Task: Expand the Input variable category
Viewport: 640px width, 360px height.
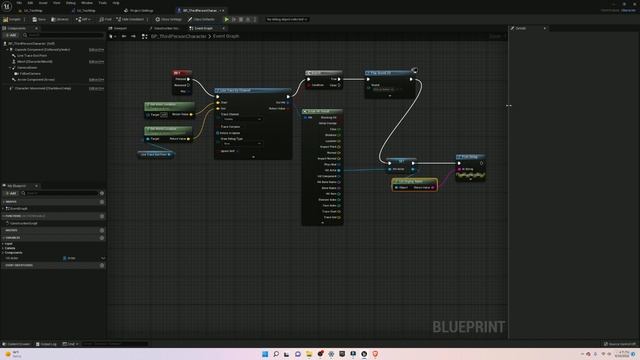Action: point(3,244)
